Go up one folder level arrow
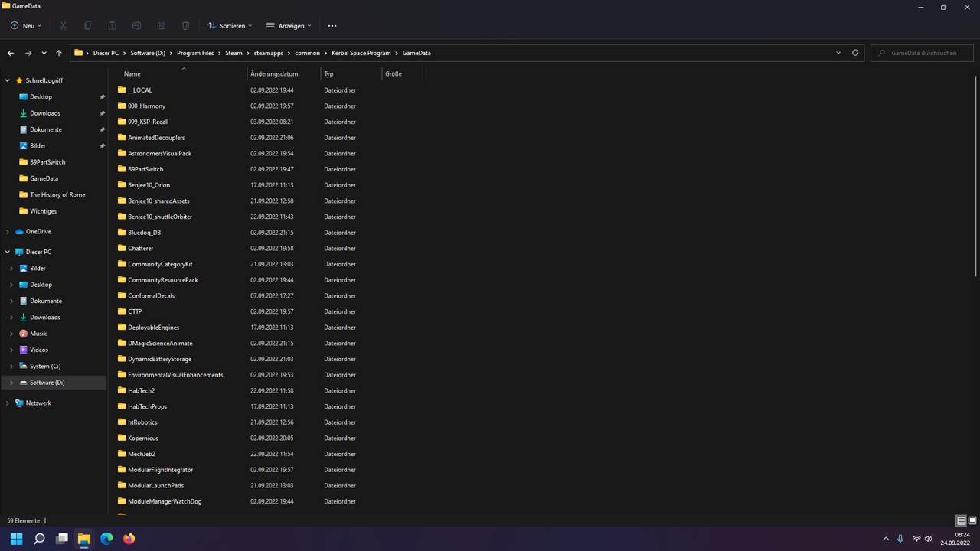The height and width of the screenshot is (551, 980). click(x=59, y=53)
